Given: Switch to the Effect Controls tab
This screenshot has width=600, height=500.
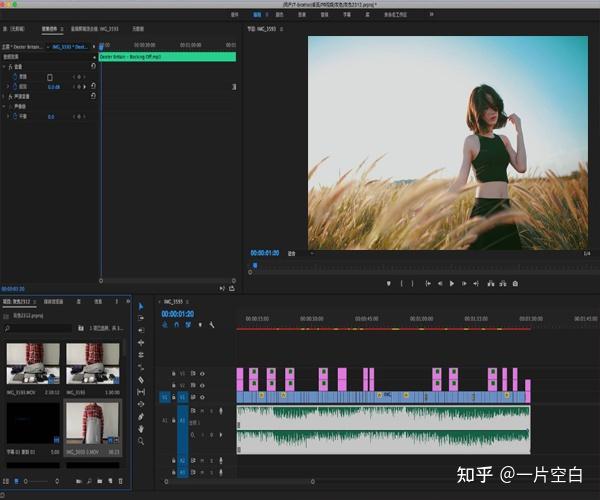Looking at the screenshot, I should coord(50,29).
